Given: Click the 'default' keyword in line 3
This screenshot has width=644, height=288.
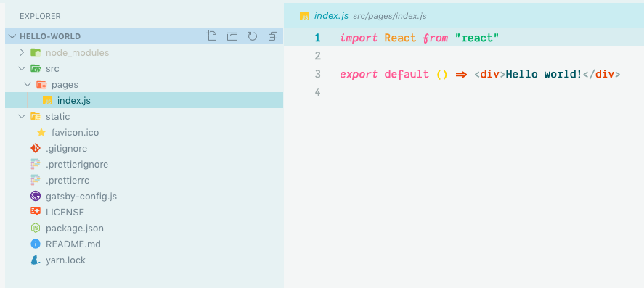Looking at the screenshot, I should [x=407, y=74].
